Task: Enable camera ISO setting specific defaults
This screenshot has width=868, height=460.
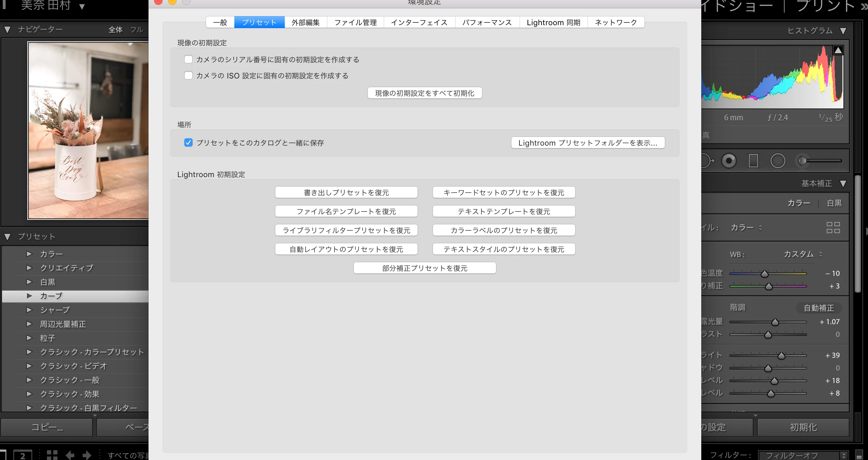Action: (188, 76)
